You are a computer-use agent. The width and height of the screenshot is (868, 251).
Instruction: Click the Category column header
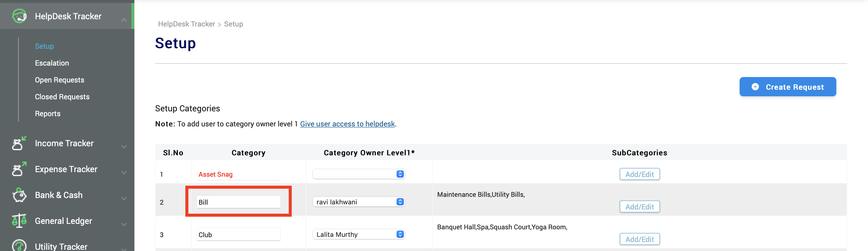pos(248,153)
